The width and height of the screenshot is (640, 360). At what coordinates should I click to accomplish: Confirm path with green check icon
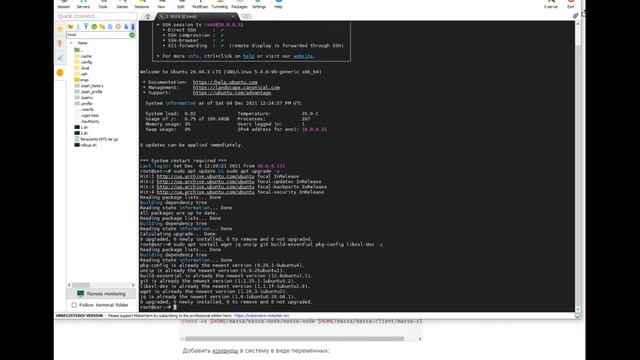point(132,35)
